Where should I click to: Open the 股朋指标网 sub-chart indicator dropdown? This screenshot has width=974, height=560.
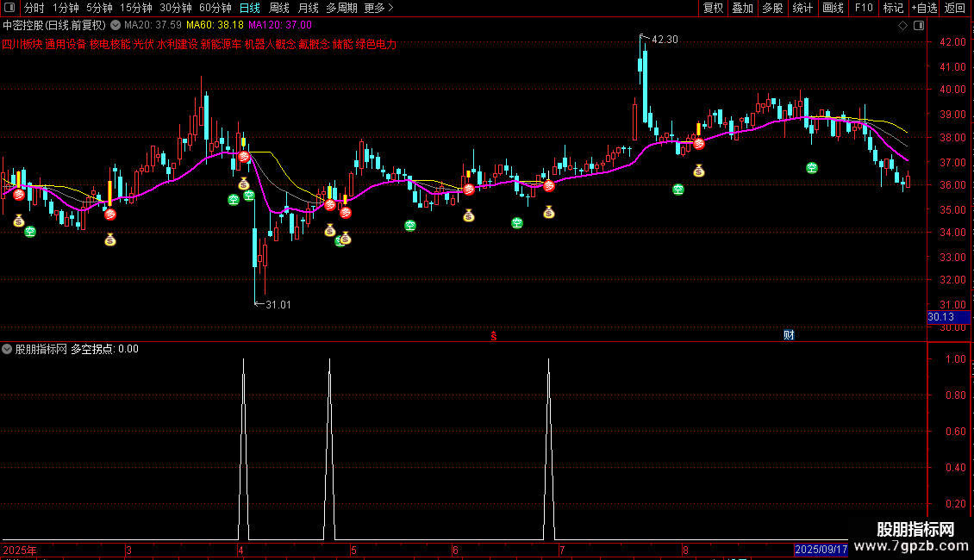[7, 349]
